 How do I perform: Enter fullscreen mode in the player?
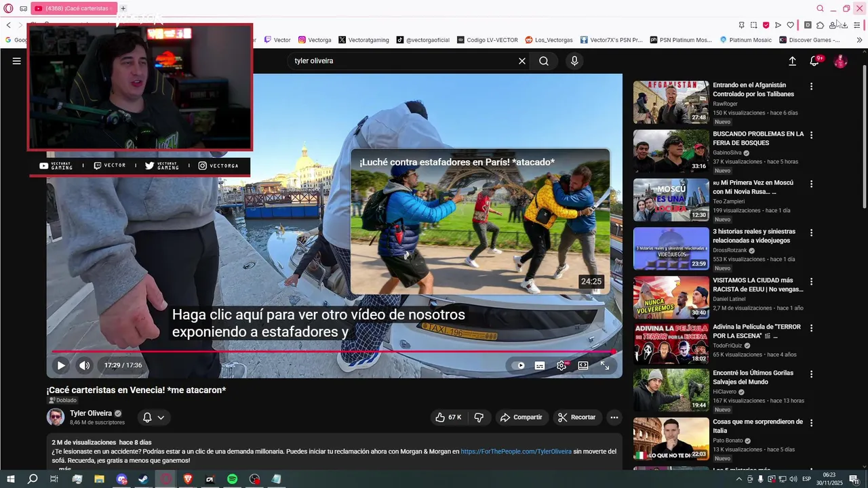click(605, 365)
